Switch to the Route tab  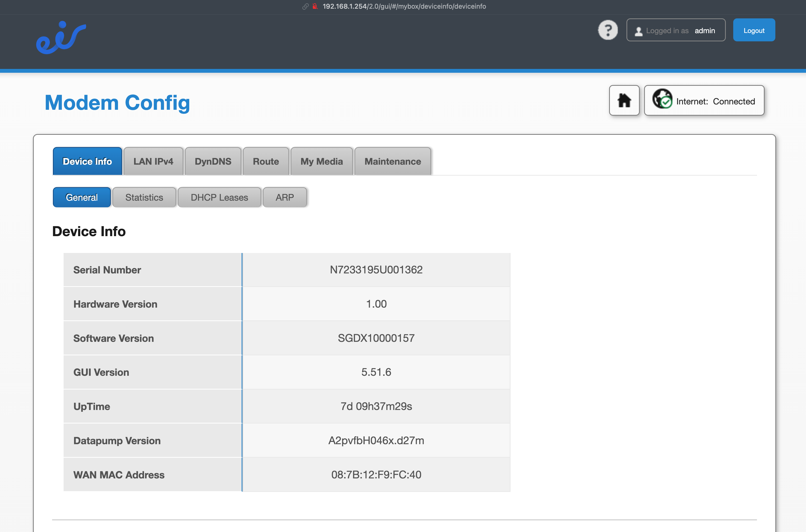pos(266,161)
